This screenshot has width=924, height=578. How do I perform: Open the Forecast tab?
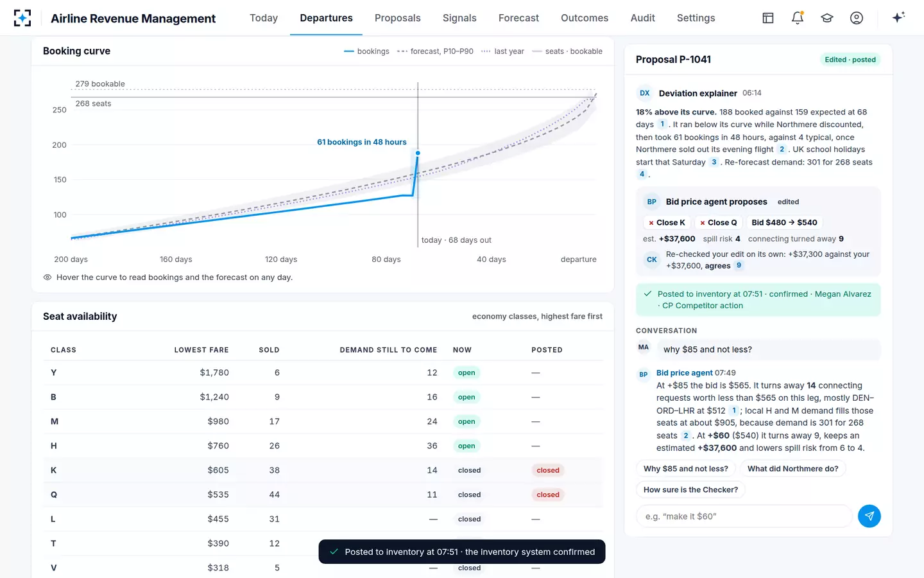518,18
